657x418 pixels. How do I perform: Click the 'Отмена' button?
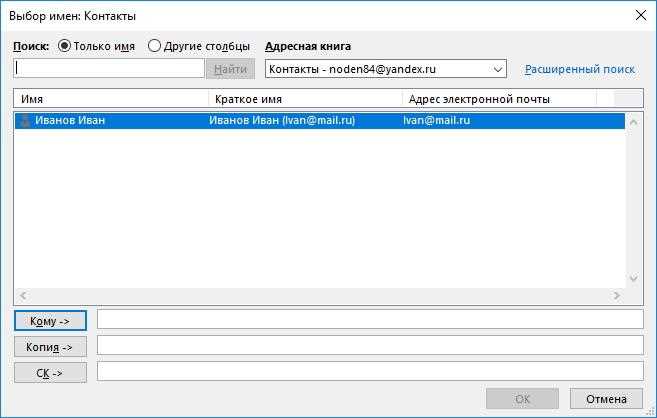point(606,399)
